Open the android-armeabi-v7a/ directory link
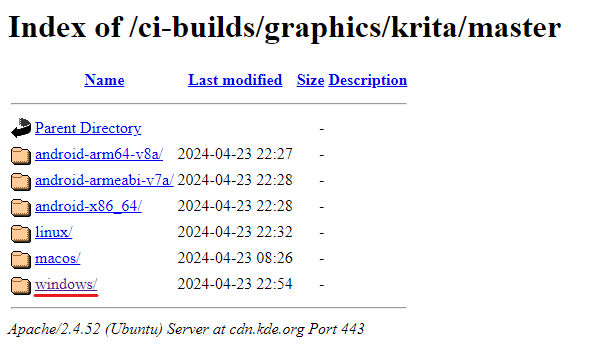The image size is (597, 362). pos(104,180)
